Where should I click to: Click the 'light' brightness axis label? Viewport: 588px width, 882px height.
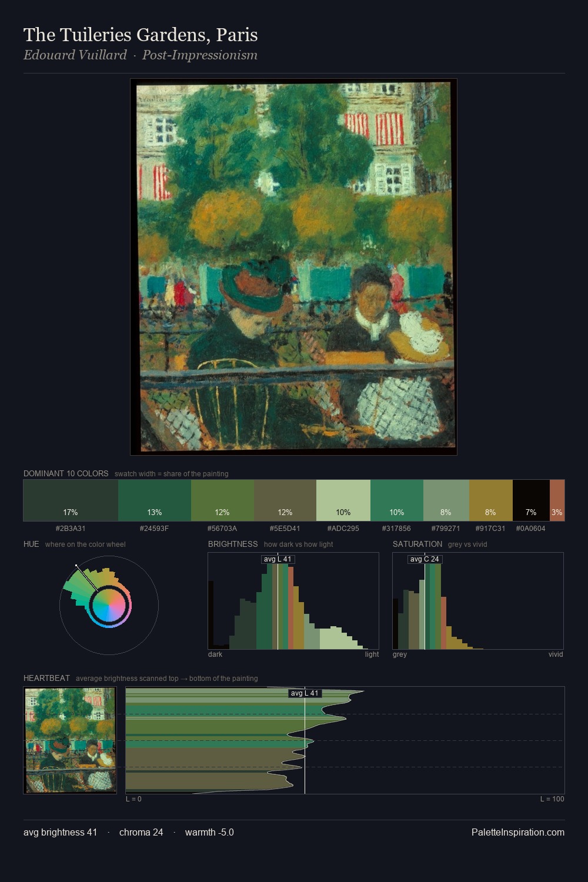coord(372,654)
